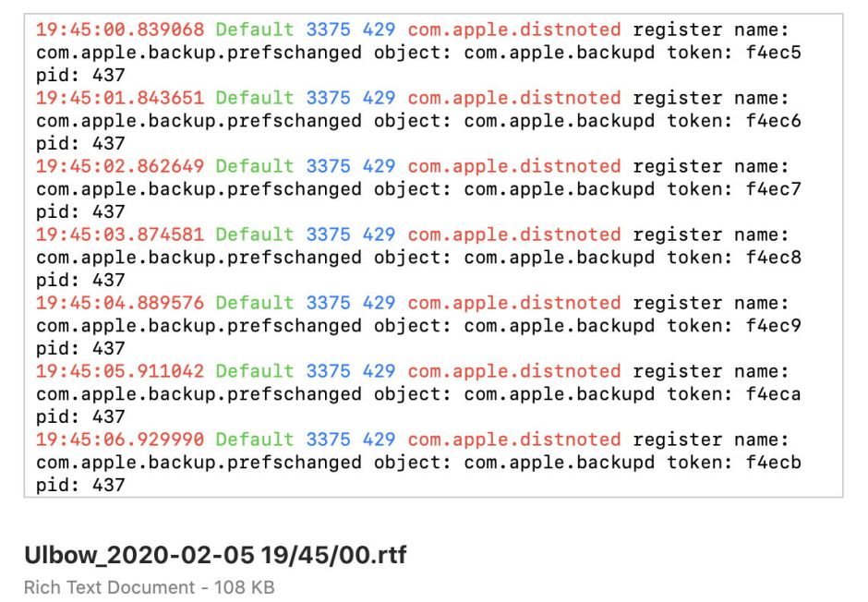Click the token value f4ec9
This screenshot has width=868, height=602.
(x=774, y=326)
